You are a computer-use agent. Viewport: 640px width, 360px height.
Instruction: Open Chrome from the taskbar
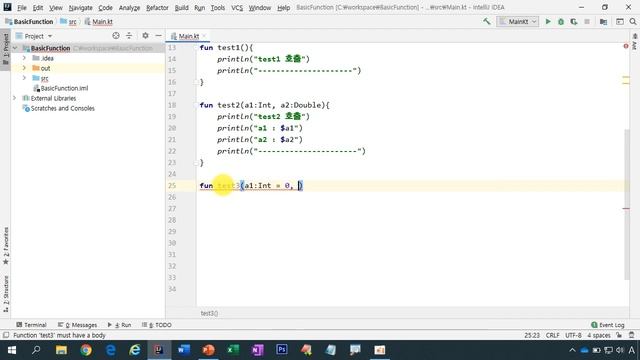pos(86,350)
